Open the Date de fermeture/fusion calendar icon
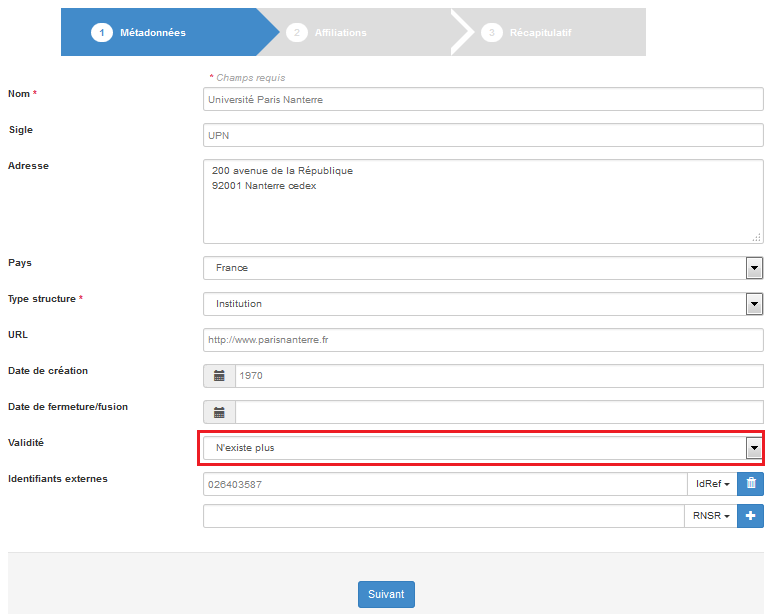The image size is (766, 614). pos(219,412)
